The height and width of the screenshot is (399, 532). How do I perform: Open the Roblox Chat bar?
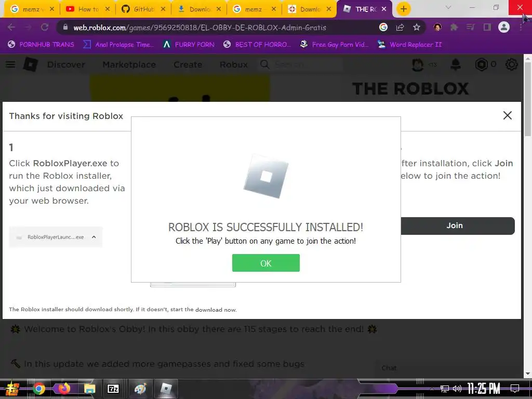click(x=450, y=368)
